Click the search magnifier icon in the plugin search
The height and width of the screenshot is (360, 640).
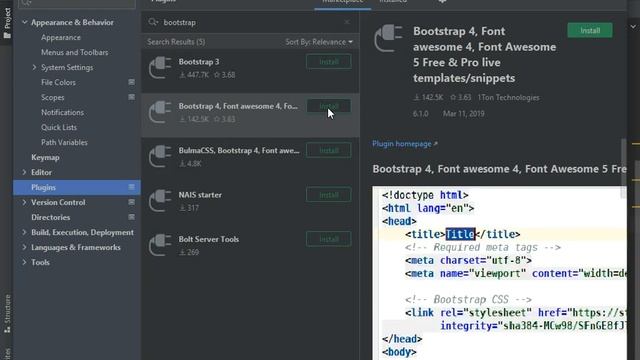tap(153, 22)
